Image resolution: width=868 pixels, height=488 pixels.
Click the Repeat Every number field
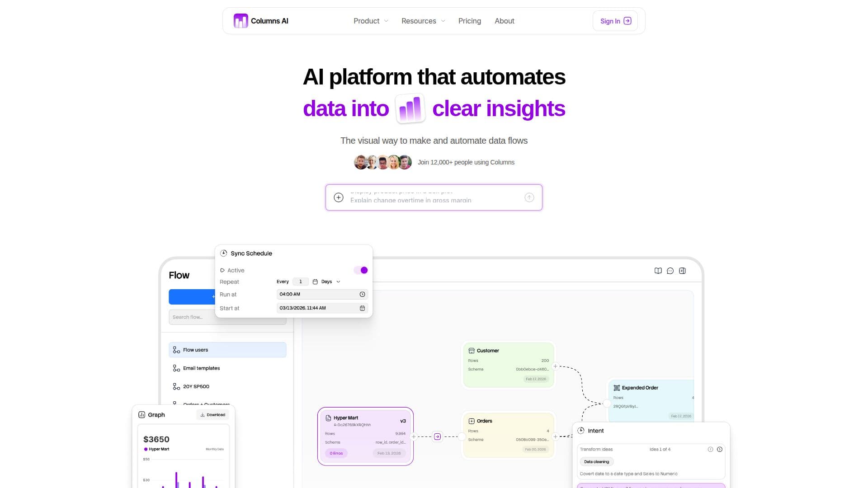(x=300, y=282)
